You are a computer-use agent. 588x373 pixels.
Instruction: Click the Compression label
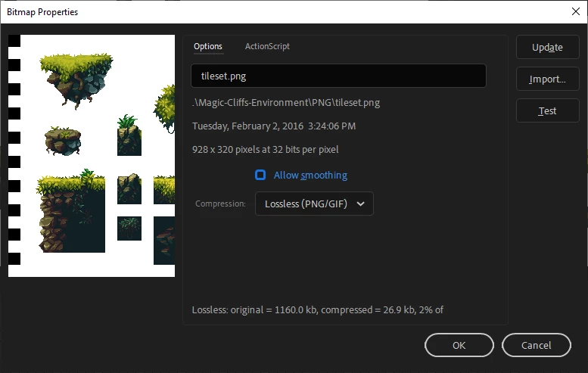[220, 204]
